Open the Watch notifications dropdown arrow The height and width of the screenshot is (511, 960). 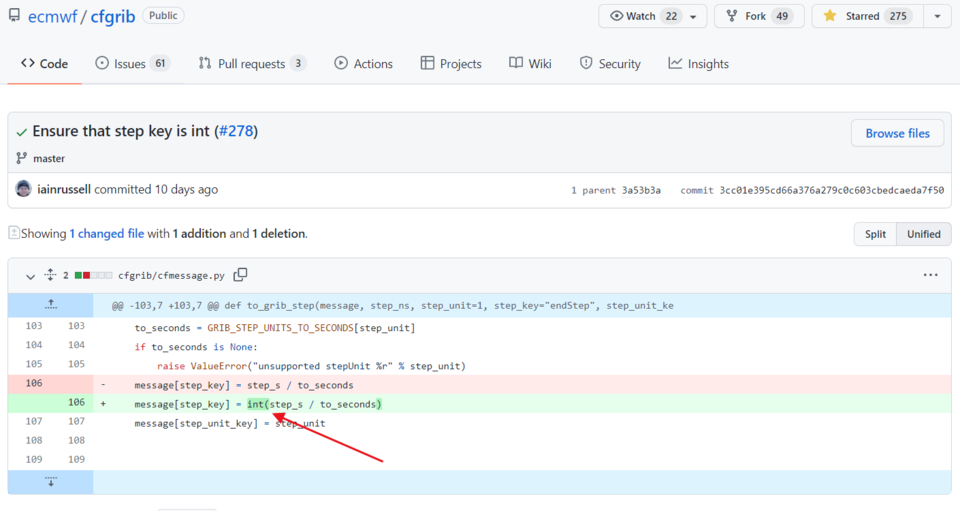(693, 17)
